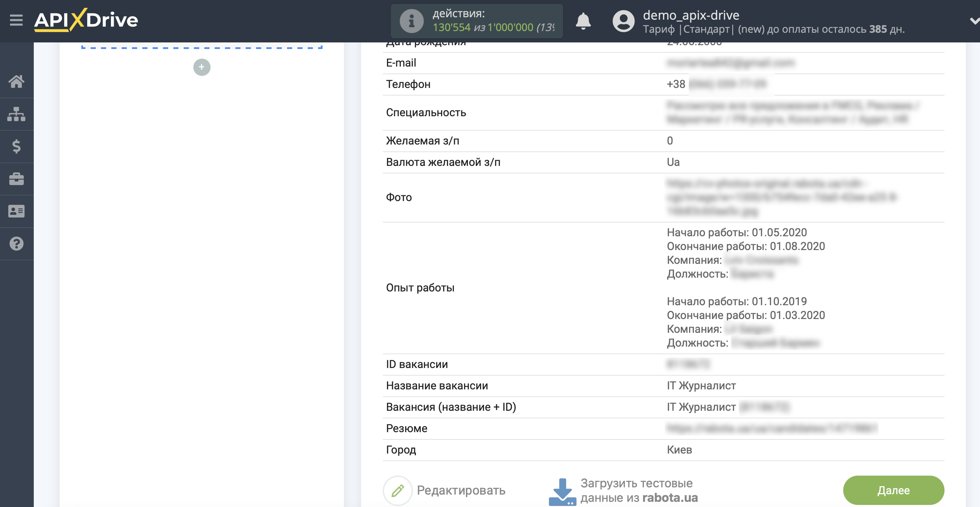Click Начало работы: 01.05.2020 text

coord(736,232)
